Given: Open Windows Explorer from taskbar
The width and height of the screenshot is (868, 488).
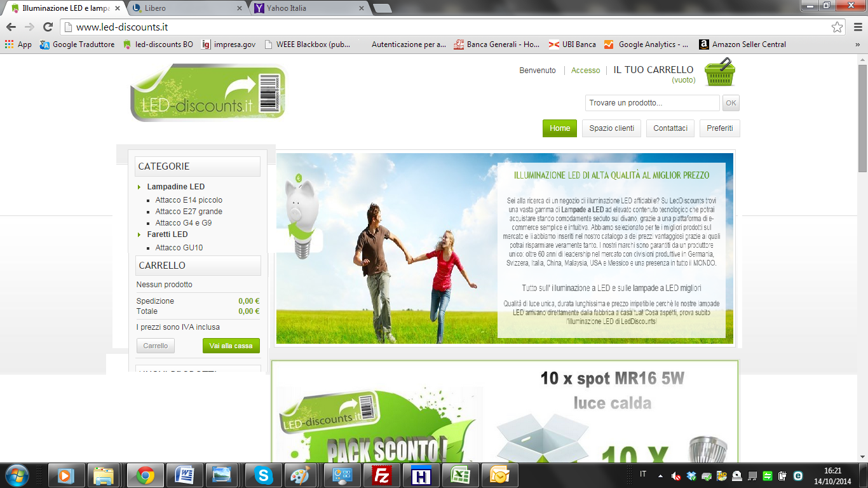Looking at the screenshot, I should click(x=104, y=475).
